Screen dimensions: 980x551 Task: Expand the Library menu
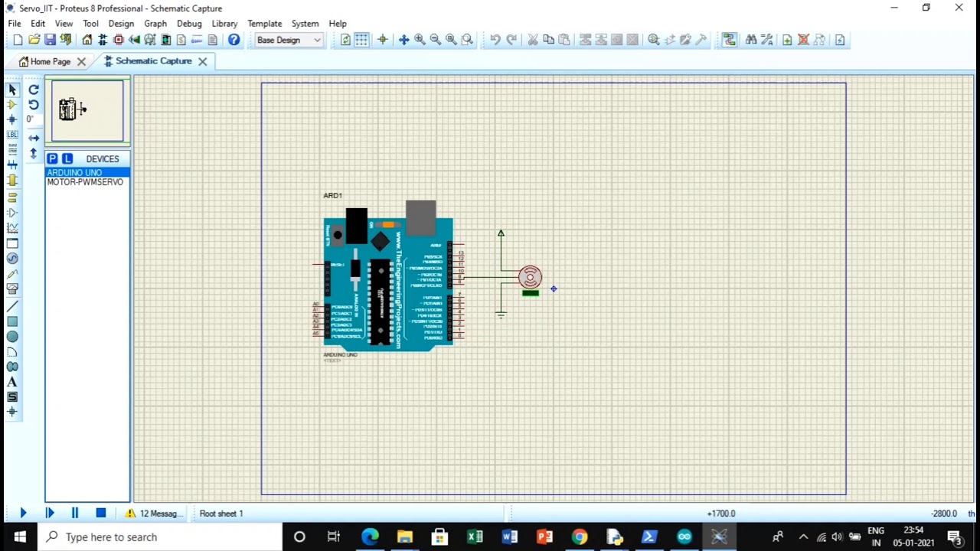224,24
